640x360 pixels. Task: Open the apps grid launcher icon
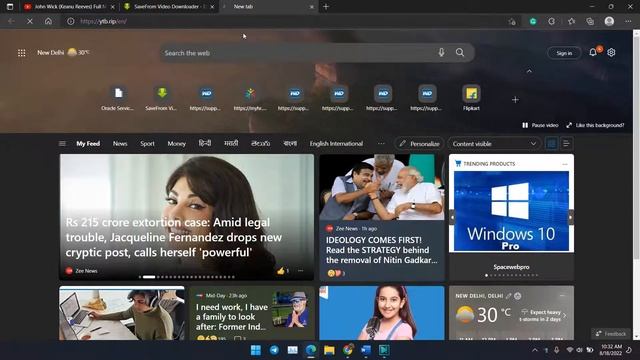point(22,53)
